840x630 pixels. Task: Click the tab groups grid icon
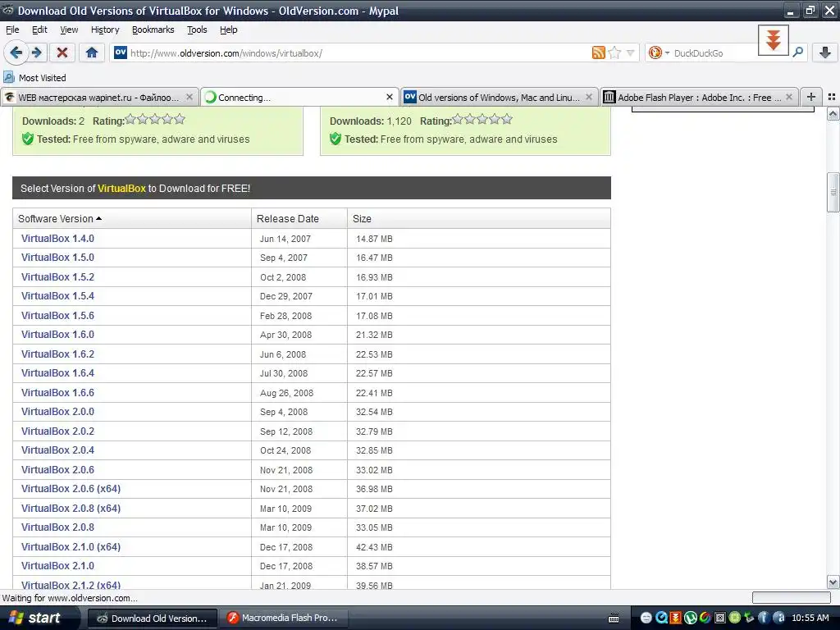tap(832, 97)
